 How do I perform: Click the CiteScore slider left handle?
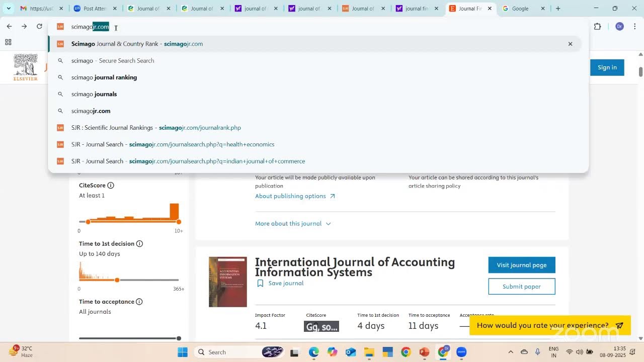pos(88,222)
